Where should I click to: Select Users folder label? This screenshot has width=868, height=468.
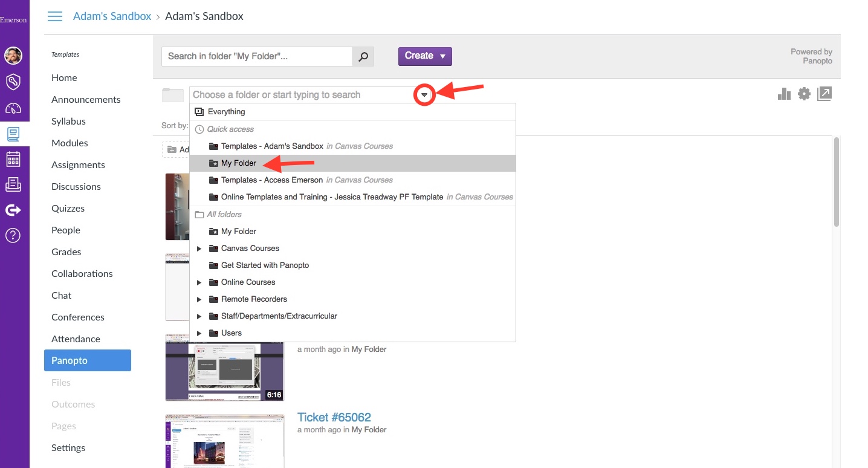point(232,333)
